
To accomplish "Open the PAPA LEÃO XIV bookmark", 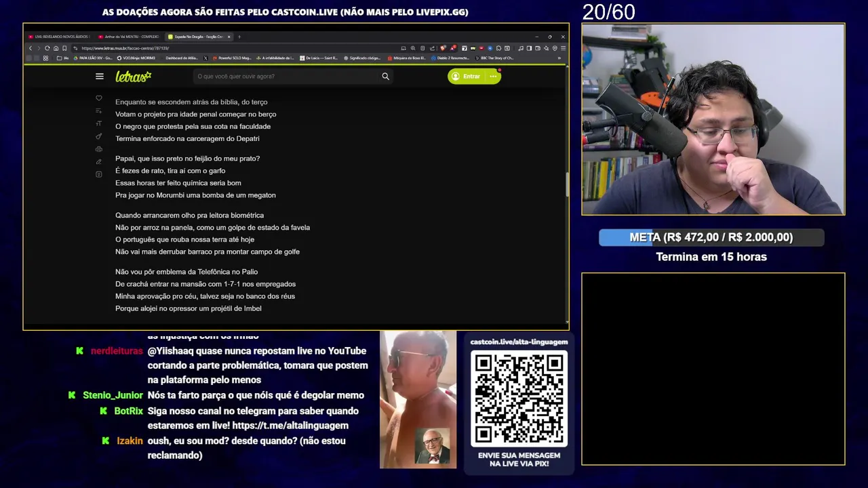I will pyautogui.click(x=93, y=58).
